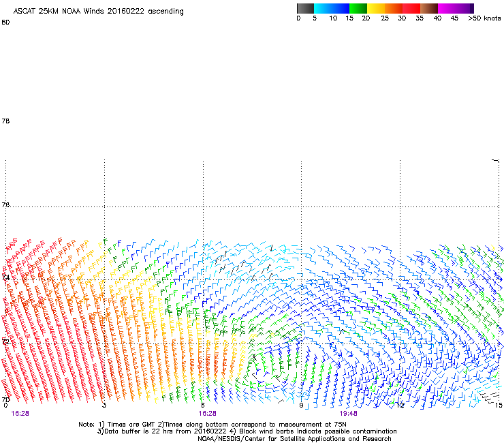The height and width of the screenshot is (443, 504).
Task: Pick the brown 35-40 knots legend swatch
Action: coord(429,8)
